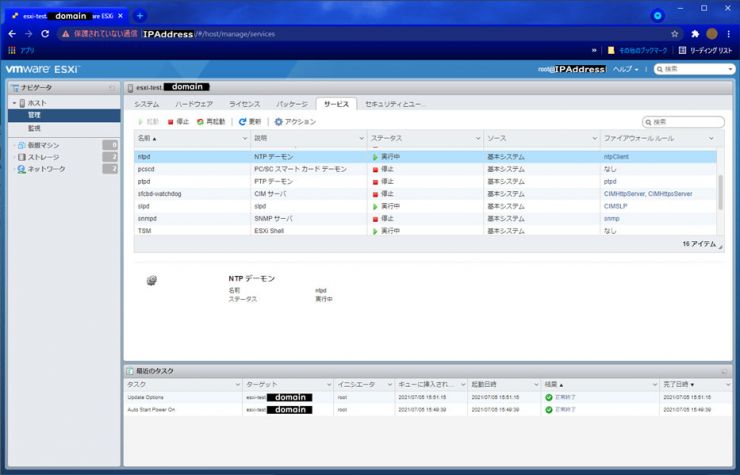Click the VMware ESXi logo
The height and width of the screenshot is (475, 740).
coord(42,69)
